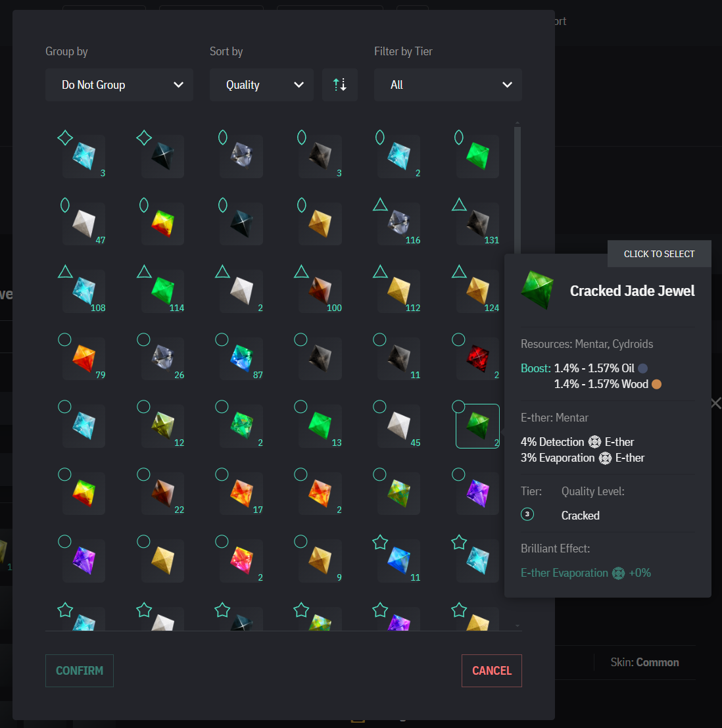The height and width of the screenshot is (728, 722).
Task: Choose the orange jewel with count 79
Action: point(84,358)
